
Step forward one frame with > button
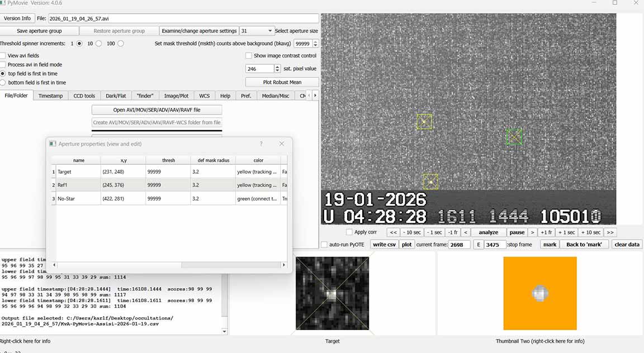point(532,232)
